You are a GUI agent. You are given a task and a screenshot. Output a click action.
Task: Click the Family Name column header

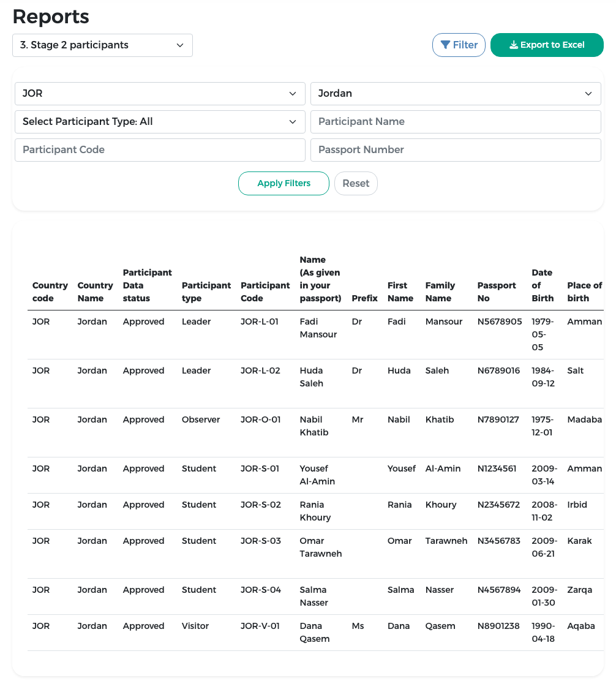tap(440, 292)
